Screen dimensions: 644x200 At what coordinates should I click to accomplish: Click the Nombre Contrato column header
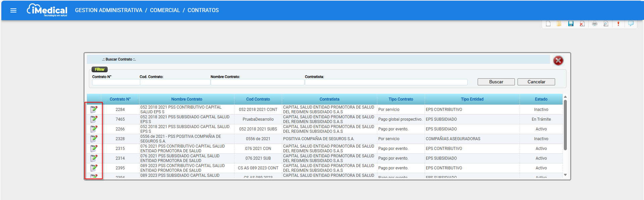pos(187,99)
